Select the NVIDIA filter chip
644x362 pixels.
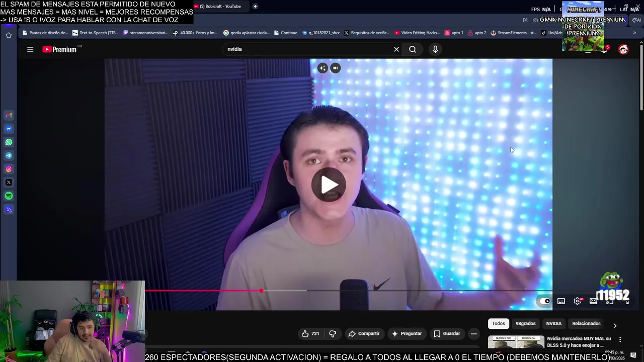click(553, 323)
